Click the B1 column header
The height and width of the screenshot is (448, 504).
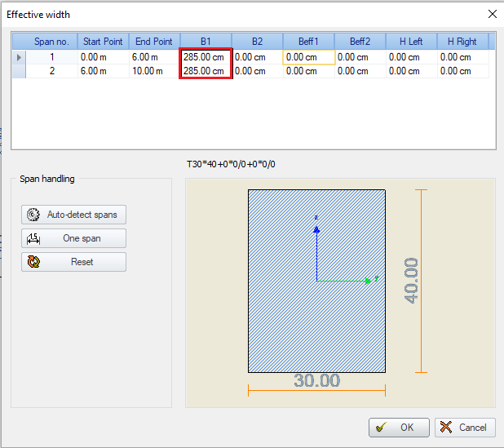[x=206, y=42]
